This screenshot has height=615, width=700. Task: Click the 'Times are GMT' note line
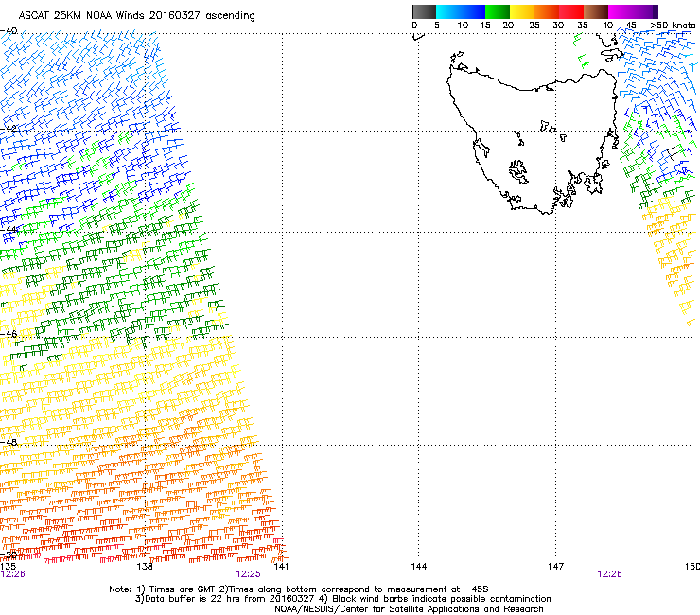click(x=299, y=589)
